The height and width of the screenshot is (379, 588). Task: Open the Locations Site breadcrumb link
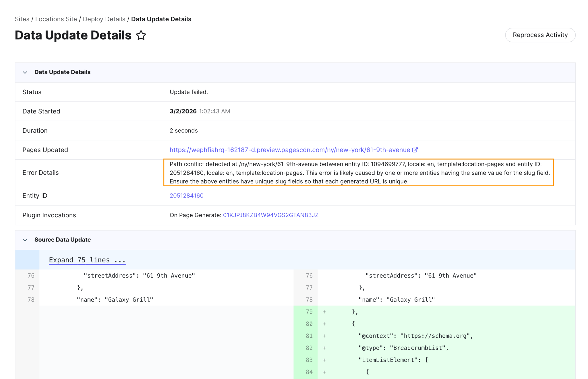tap(56, 19)
